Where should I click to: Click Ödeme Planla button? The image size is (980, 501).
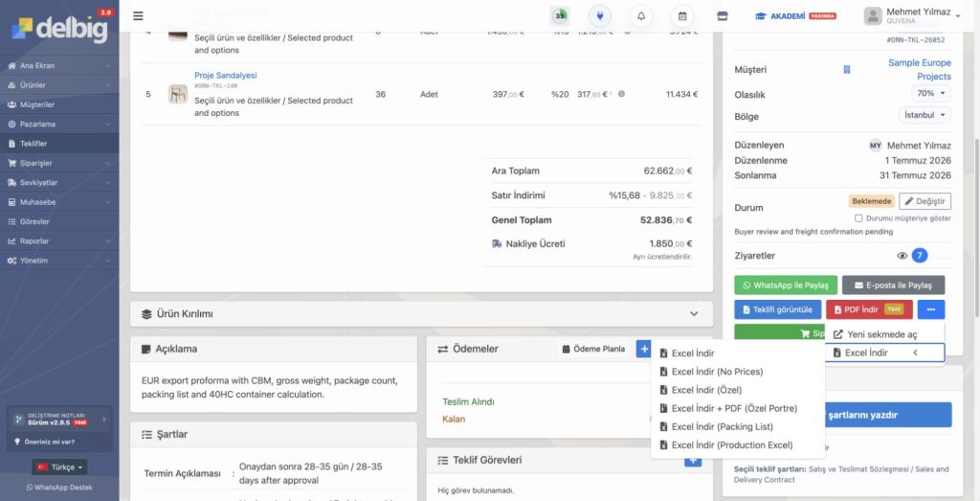[593, 349]
